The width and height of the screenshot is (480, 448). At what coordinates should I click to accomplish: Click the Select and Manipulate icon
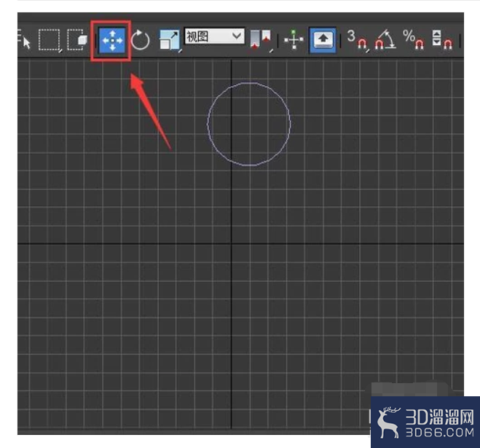point(294,40)
